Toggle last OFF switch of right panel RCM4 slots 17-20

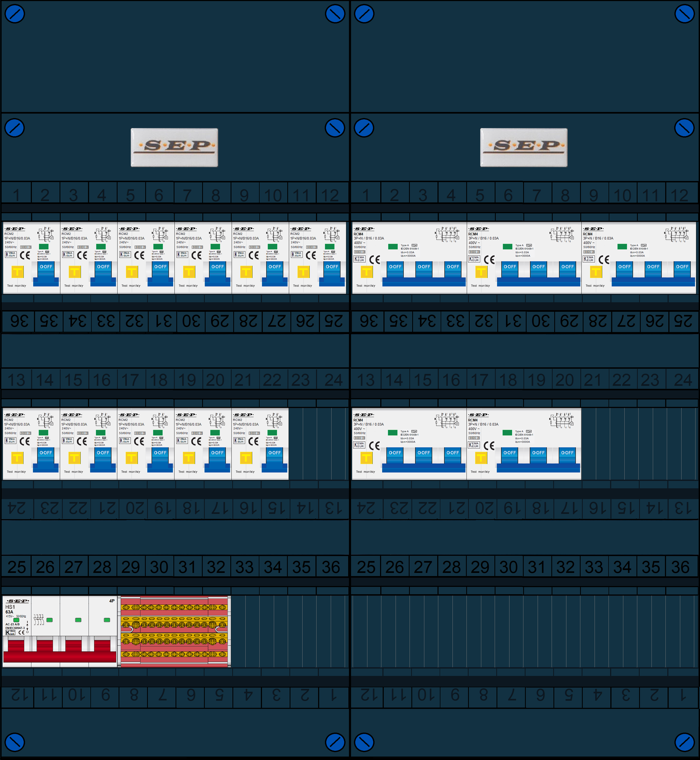point(567,455)
